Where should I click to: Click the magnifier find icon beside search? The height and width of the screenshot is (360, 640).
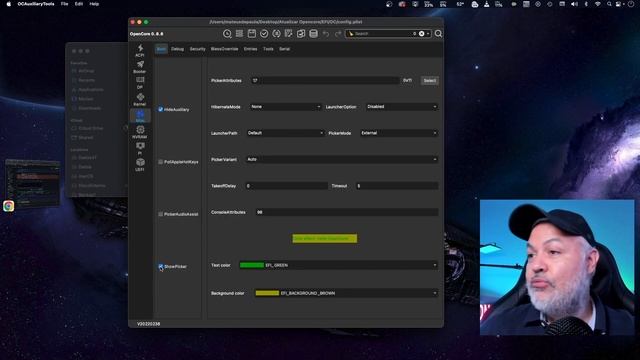click(x=438, y=34)
